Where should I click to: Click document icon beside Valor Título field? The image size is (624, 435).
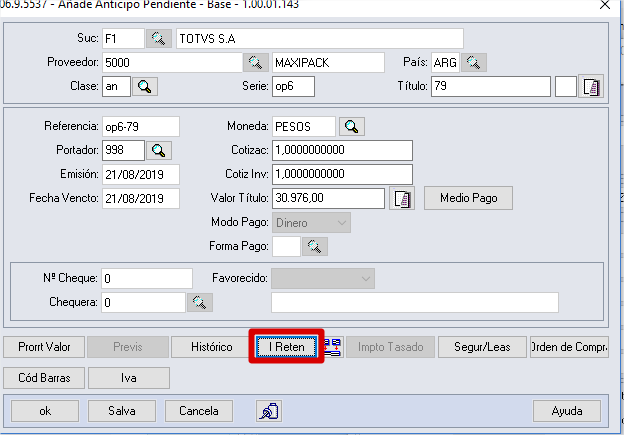click(402, 198)
